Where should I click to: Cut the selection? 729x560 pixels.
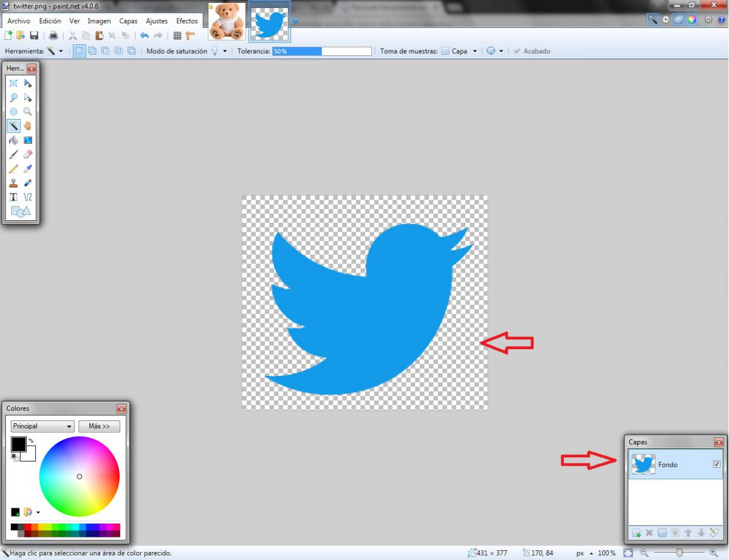(x=73, y=36)
